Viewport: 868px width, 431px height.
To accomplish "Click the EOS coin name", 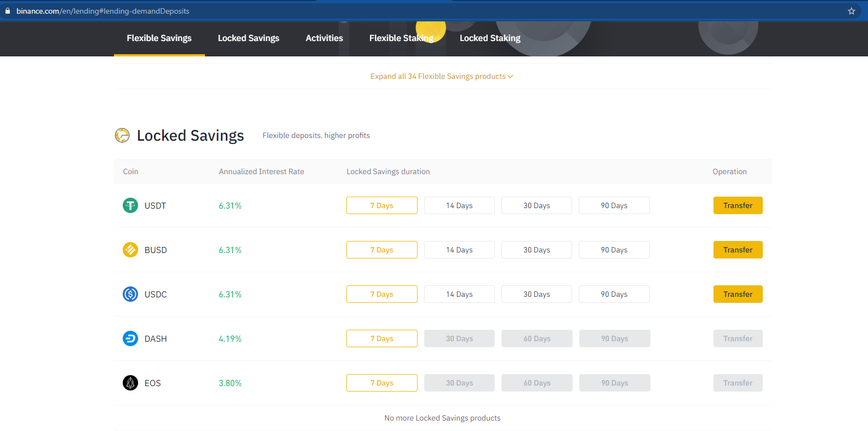I will (x=153, y=383).
